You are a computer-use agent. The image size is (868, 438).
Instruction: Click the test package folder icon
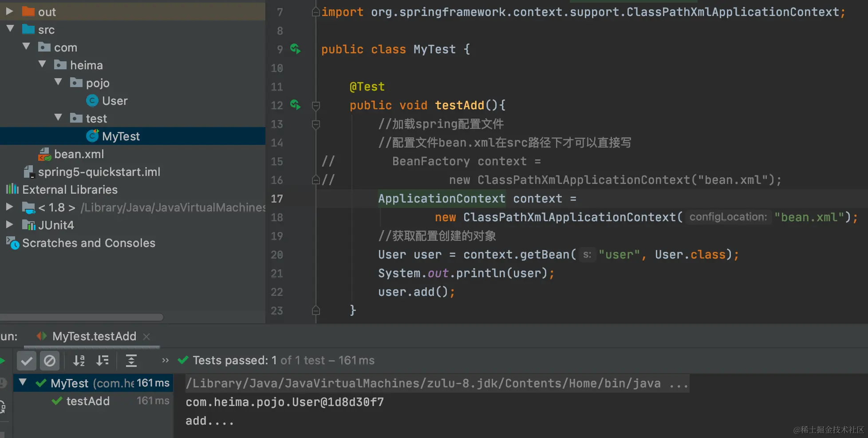coord(76,118)
